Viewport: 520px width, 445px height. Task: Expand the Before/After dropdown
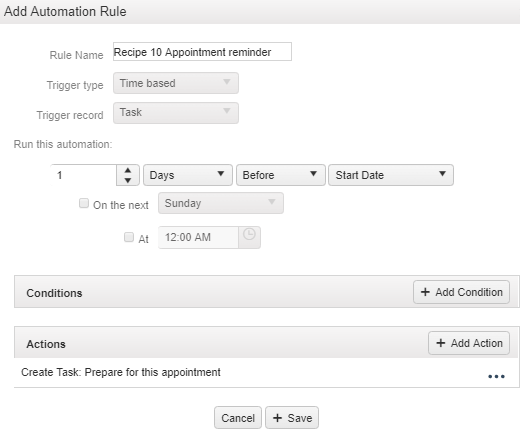tap(280, 175)
